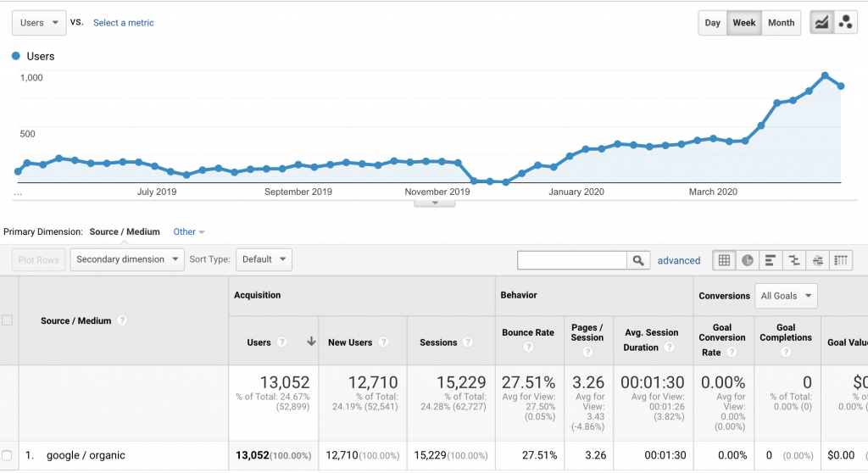Select the comparison view icon
This screenshot has height=473, width=868.
(793, 260)
